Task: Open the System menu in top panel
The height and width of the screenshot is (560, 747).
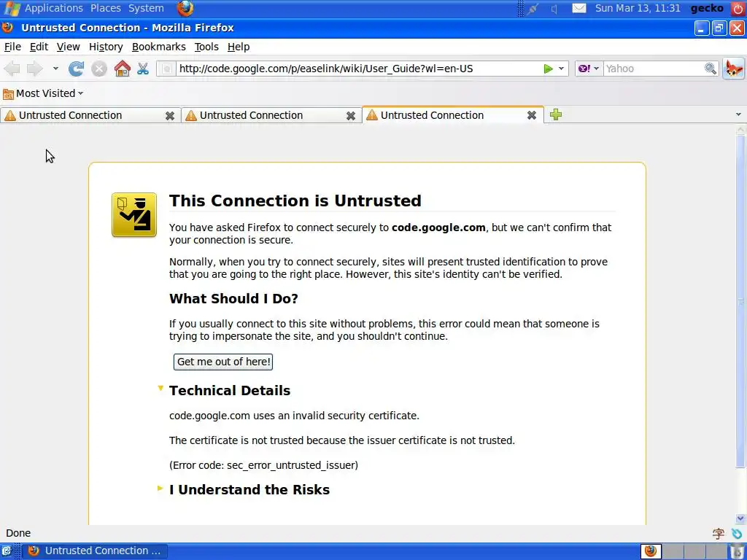Action: pos(146,8)
